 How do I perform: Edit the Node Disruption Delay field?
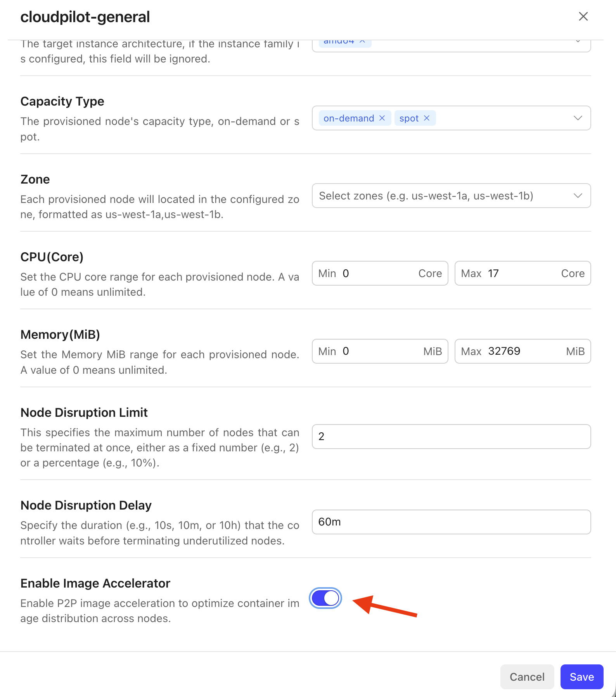coord(451,522)
